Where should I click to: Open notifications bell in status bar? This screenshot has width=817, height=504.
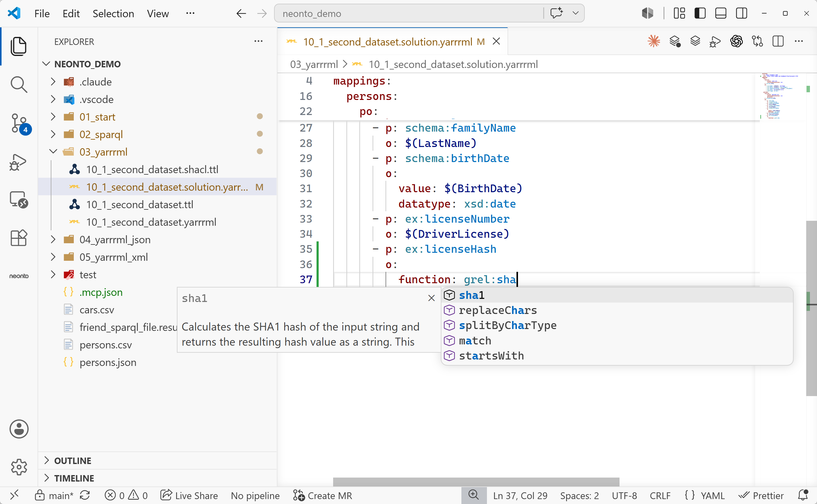tap(803, 495)
